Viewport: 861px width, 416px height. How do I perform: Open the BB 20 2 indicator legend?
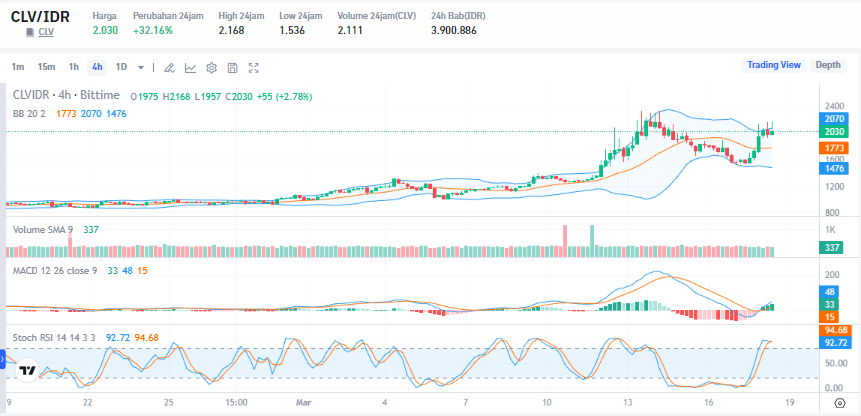coord(31,113)
